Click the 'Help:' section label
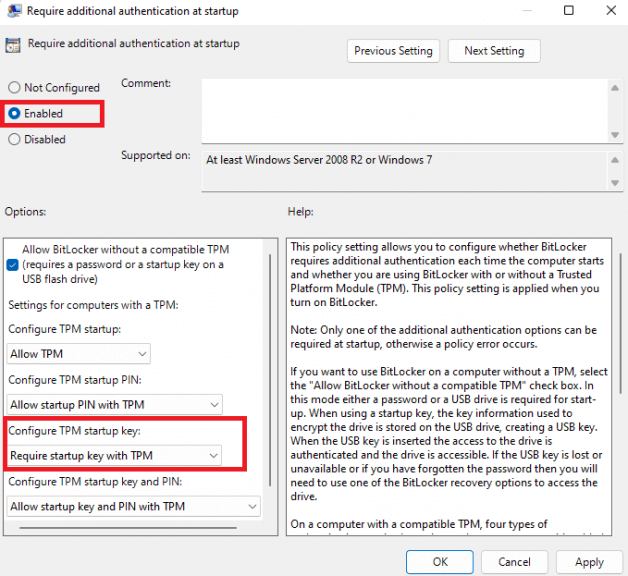 (x=300, y=211)
